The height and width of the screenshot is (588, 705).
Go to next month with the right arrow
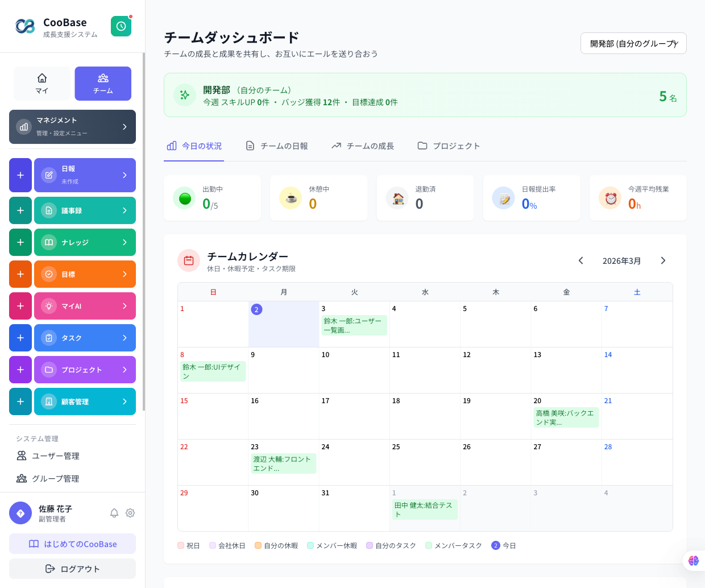[x=663, y=260]
